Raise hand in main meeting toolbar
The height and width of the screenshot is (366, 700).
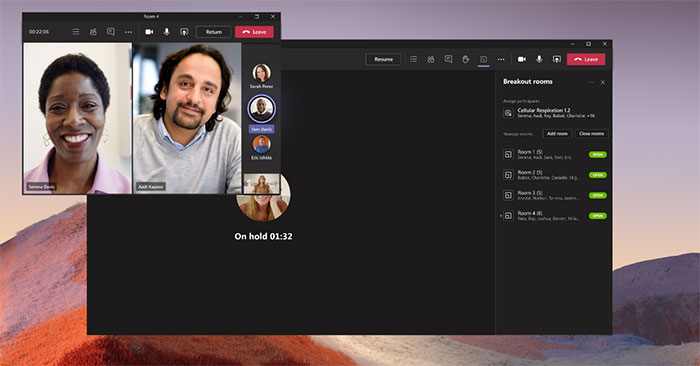point(466,59)
